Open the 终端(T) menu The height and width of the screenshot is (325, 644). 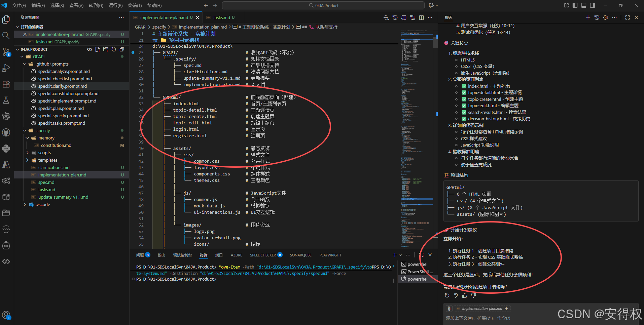135,5
